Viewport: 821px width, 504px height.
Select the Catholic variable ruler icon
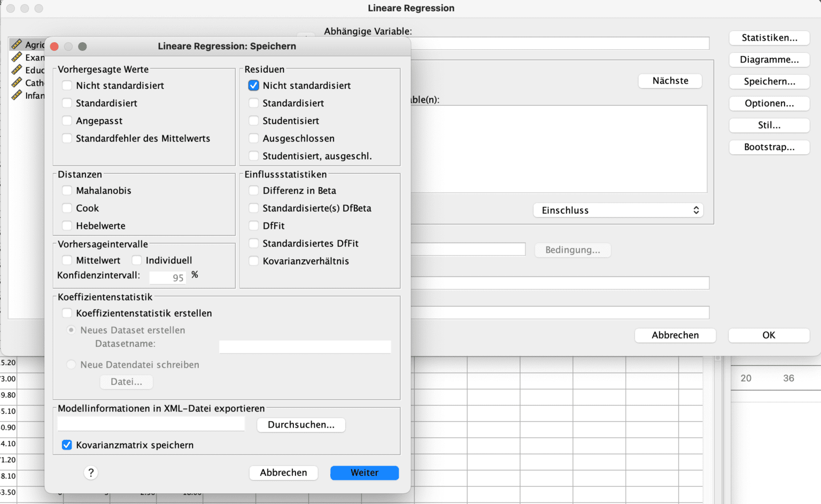(x=17, y=83)
